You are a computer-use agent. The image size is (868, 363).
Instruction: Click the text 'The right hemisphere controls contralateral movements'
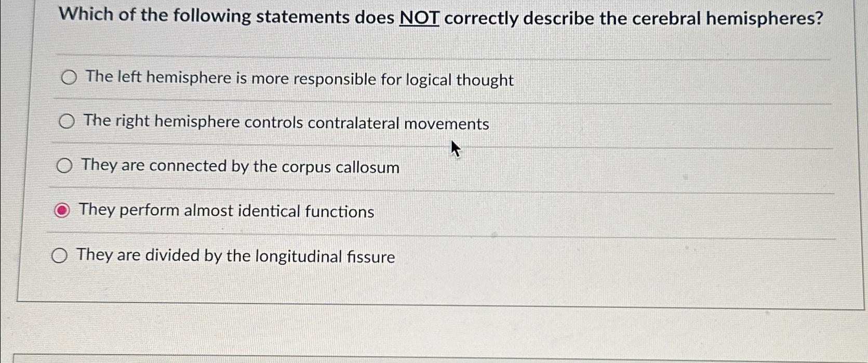click(x=286, y=123)
